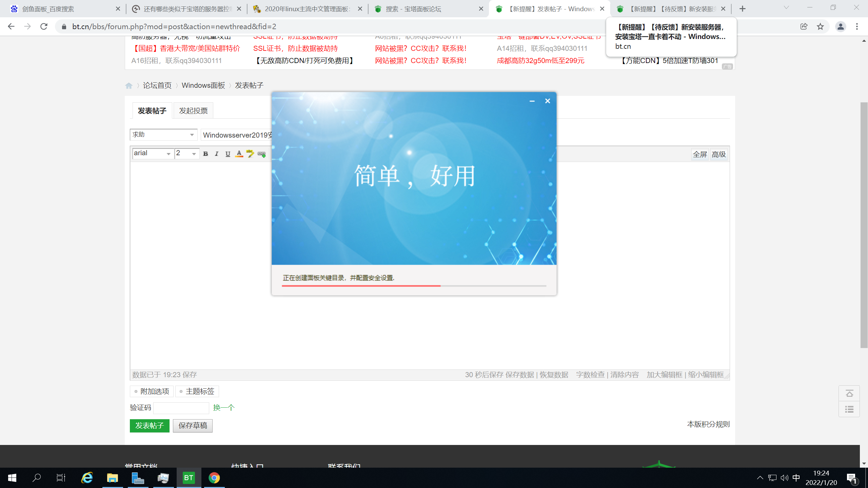868x488 pixels.
Task: Click the return-to-list icon button
Action: pyautogui.click(x=849, y=409)
